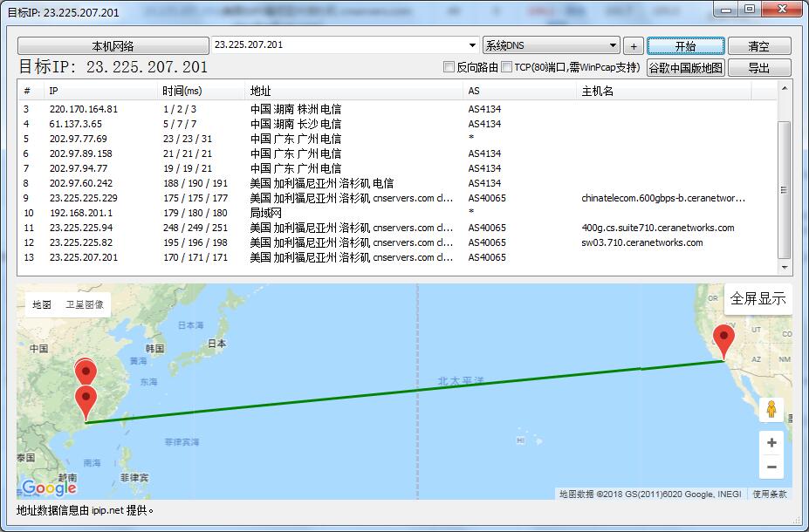Click the 清空 button
809x532 pixels.
coord(758,46)
